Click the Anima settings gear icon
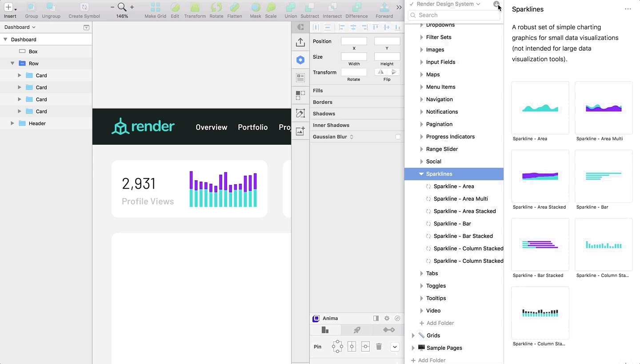 pyautogui.click(x=387, y=318)
